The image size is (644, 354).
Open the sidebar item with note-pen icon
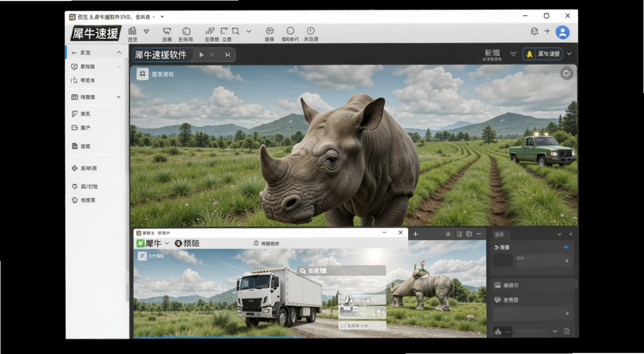click(x=81, y=113)
